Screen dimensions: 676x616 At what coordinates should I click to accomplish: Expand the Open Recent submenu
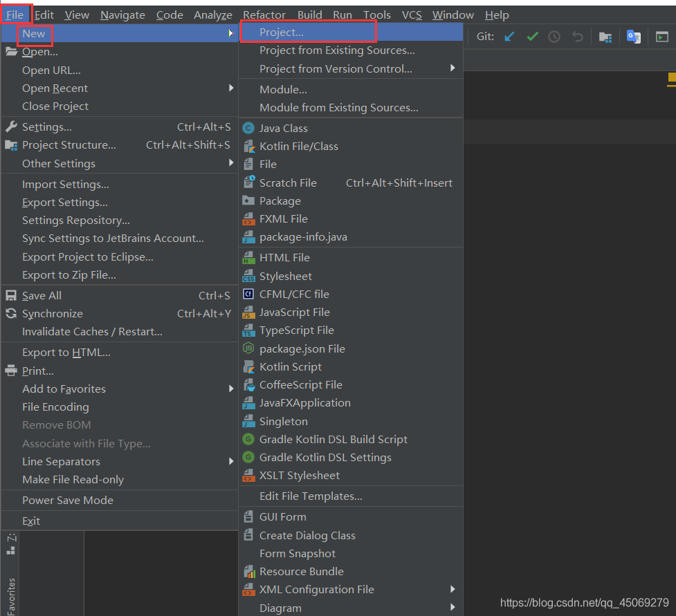[55, 88]
